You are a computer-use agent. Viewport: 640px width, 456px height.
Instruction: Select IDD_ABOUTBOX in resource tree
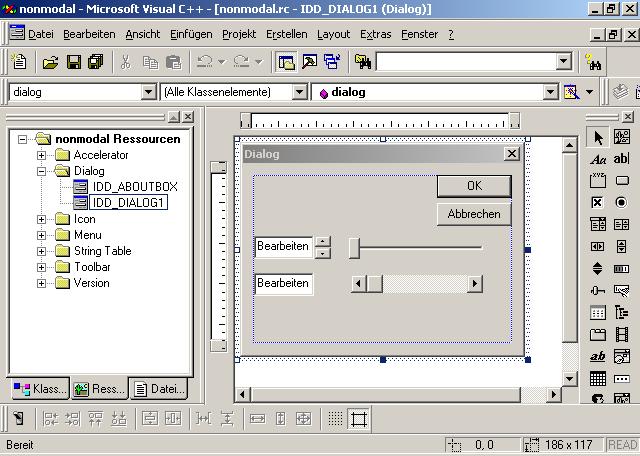click(135, 187)
